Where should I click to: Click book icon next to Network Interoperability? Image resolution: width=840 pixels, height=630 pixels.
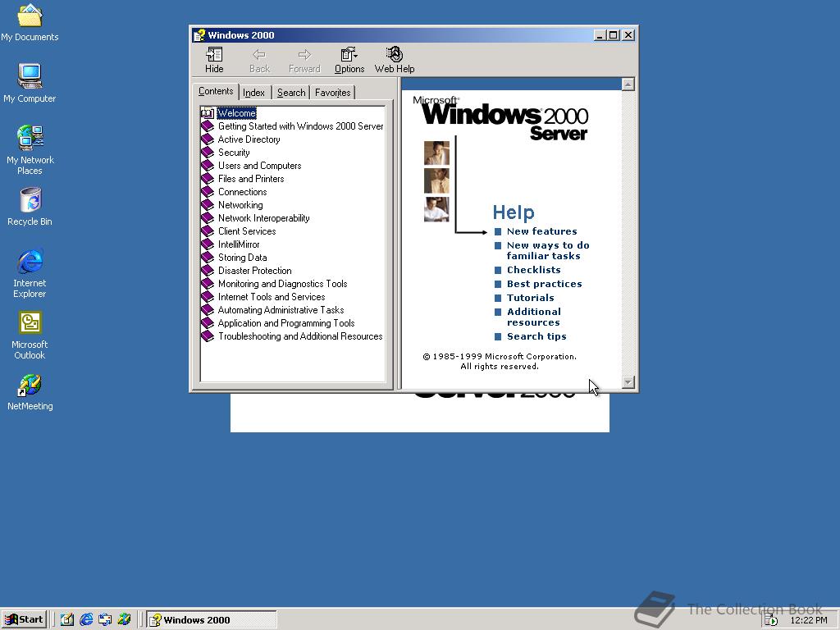(208, 218)
